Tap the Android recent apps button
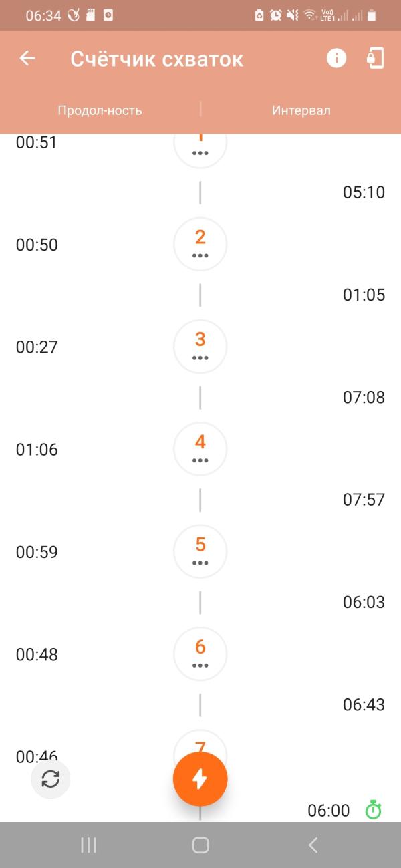401x868 pixels. (x=88, y=845)
